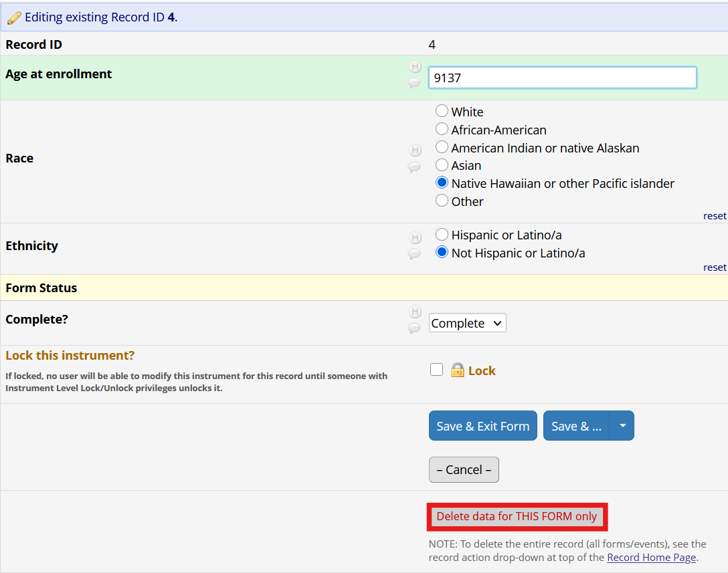Enable the Lock this instrument checkbox

(x=436, y=369)
